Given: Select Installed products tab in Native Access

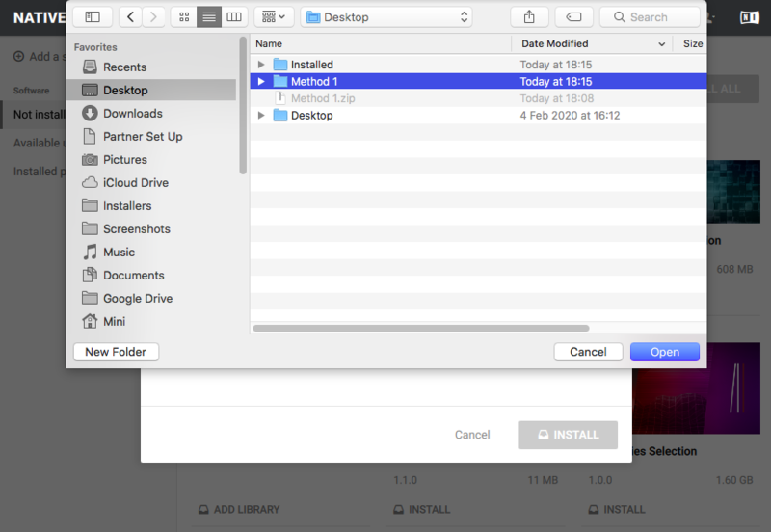Looking at the screenshot, I should [39, 172].
